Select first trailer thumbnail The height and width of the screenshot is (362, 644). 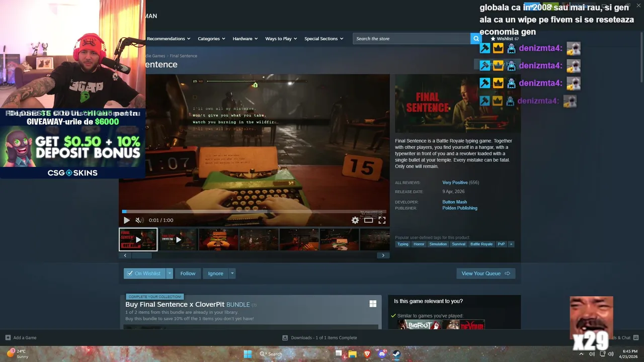coord(138,239)
